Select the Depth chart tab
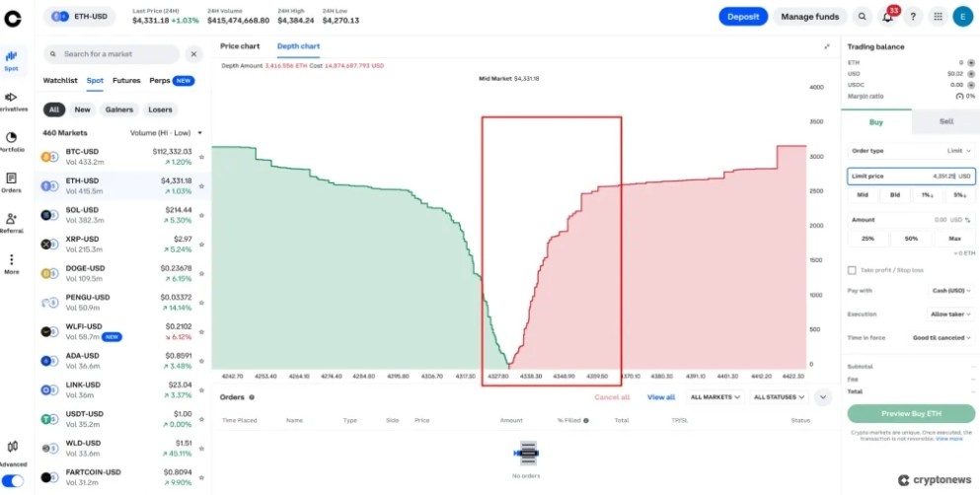 coord(298,46)
